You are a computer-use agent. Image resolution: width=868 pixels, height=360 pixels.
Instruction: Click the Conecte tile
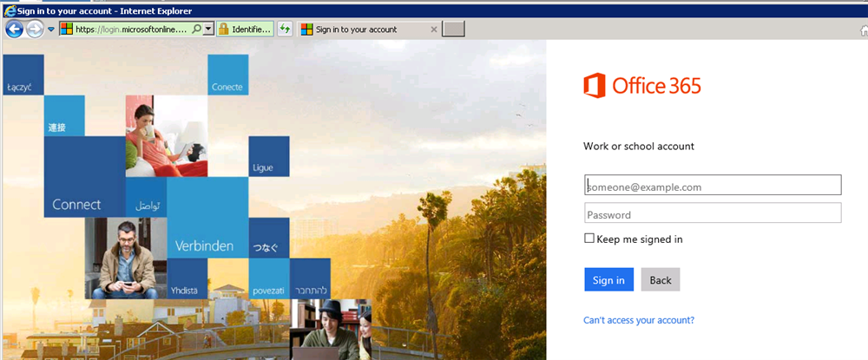tap(228, 75)
